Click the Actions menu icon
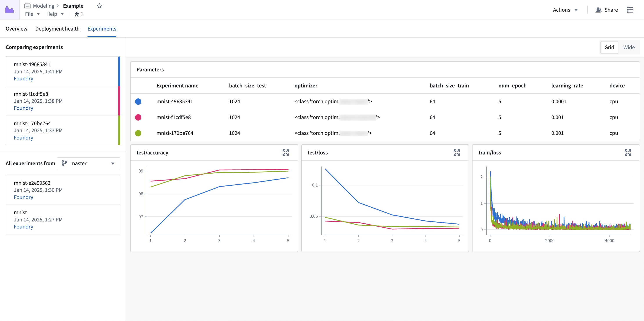 [565, 9]
